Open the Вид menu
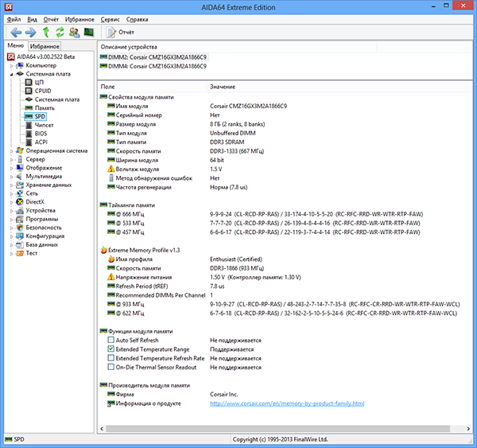Screen dimensions: 477x448 point(32,19)
